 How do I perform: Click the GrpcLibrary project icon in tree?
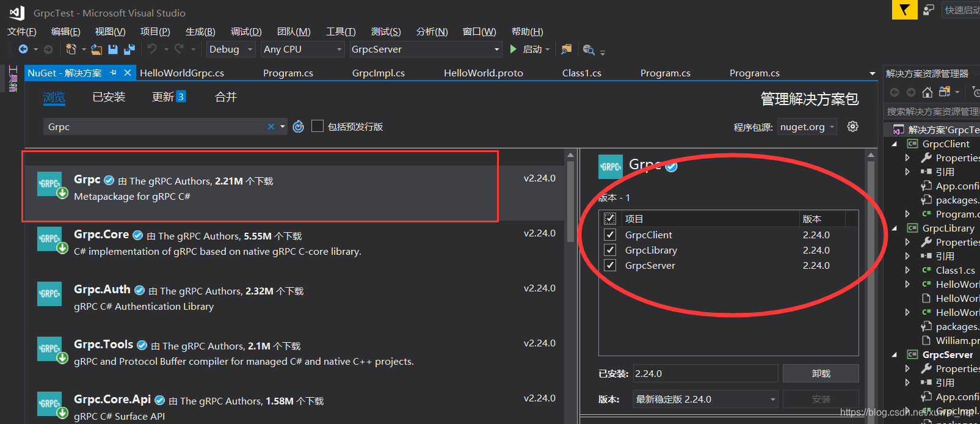(x=912, y=228)
